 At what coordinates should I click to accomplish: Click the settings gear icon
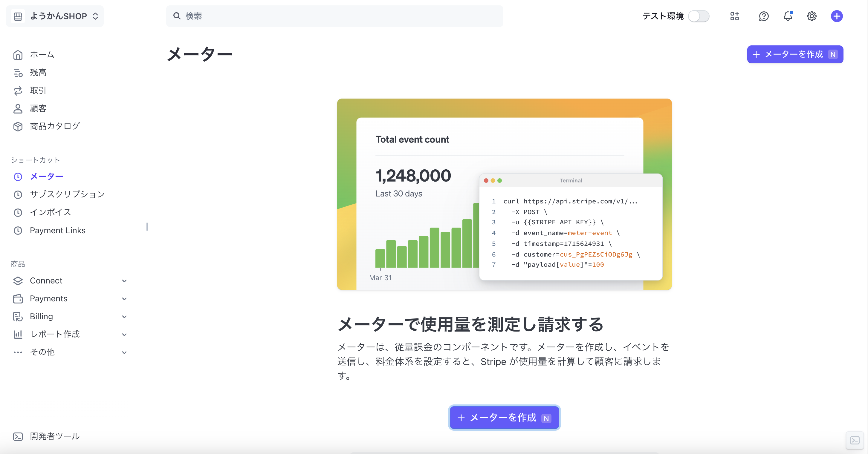[812, 16]
